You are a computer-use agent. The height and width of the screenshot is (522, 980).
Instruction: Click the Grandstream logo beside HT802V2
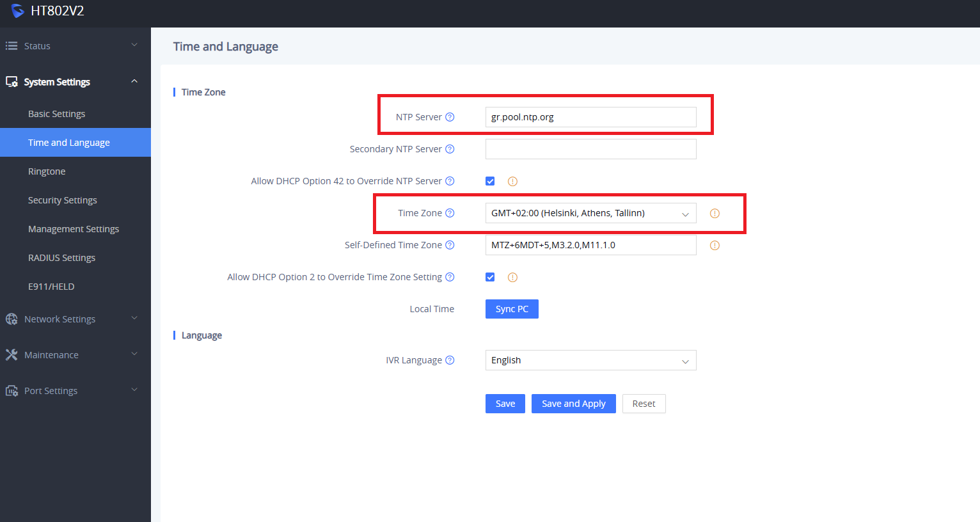17,11
